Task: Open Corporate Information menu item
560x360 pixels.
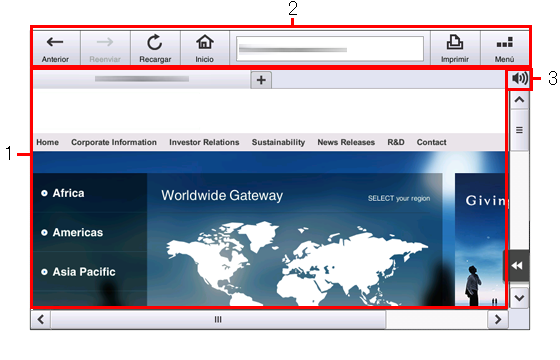Action: coord(114,142)
